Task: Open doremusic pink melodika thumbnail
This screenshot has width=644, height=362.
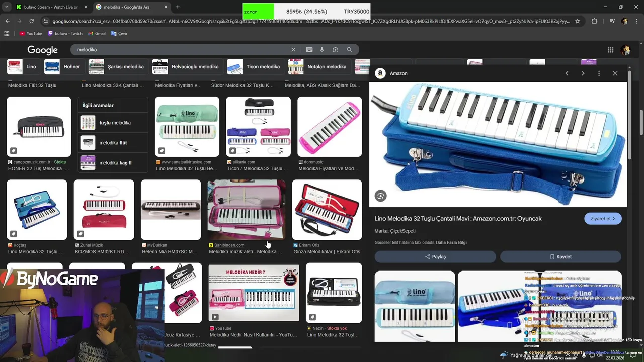Action: (x=330, y=127)
